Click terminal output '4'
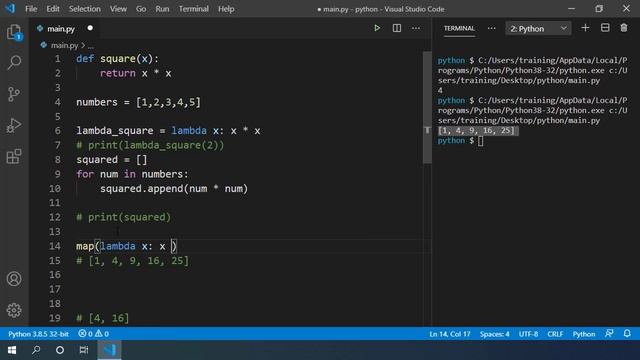Screen dimensions: 640x360 (x=440, y=90)
